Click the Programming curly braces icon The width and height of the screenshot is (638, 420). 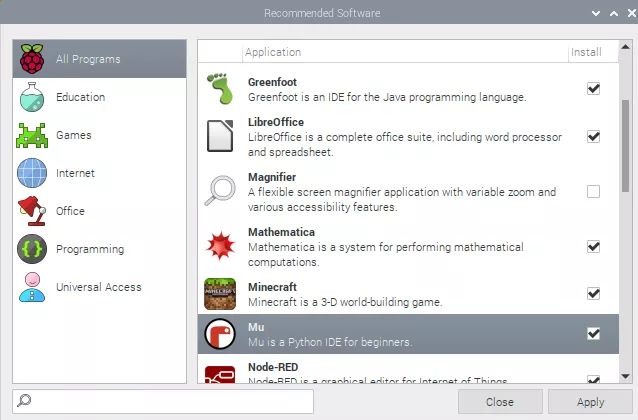point(32,249)
